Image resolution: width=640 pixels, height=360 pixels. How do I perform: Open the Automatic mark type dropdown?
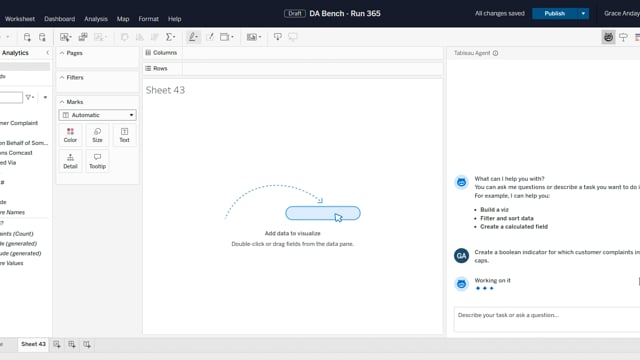click(98, 115)
